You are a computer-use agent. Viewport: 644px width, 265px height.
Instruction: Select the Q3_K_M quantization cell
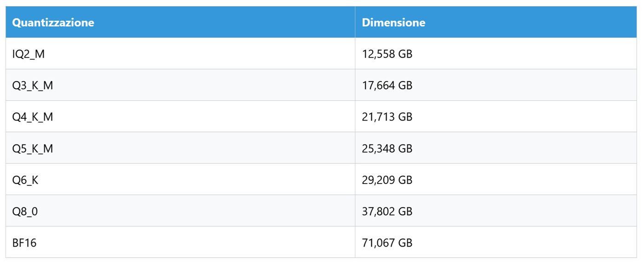point(180,85)
